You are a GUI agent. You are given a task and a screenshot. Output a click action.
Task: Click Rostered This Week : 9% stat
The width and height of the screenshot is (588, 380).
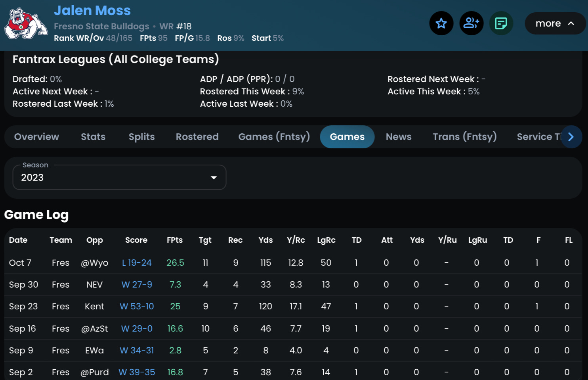(x=252, y=92)
